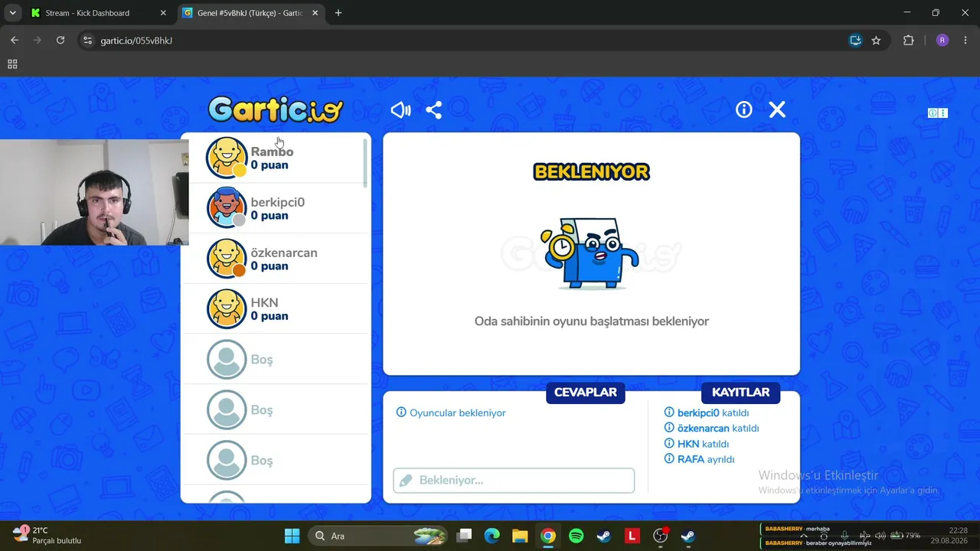Screen dimensions: 980x551
Task: Open the Chrome three-dot menu
Action: coord(965,41)
